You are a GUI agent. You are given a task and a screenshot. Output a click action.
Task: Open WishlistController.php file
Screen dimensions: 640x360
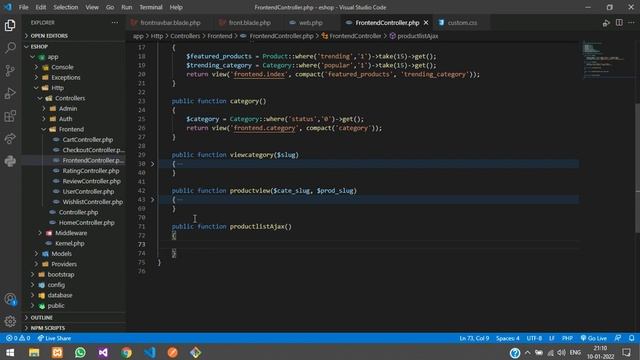[92, 202]
